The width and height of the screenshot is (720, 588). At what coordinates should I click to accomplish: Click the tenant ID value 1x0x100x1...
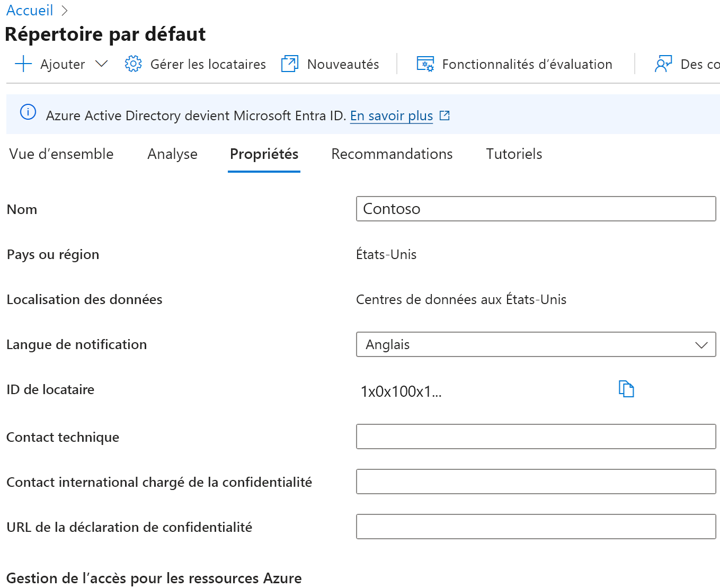pyautogui.click(x=401, y=391)
